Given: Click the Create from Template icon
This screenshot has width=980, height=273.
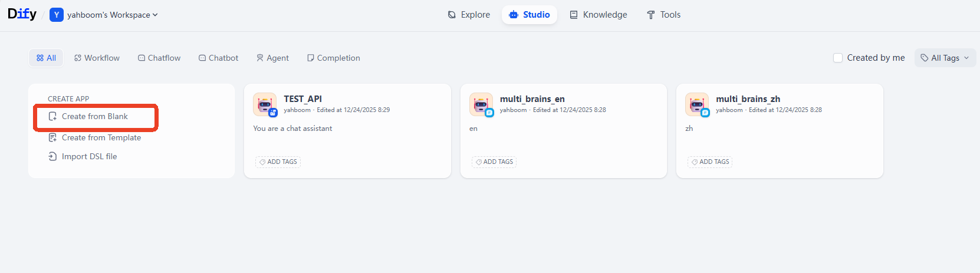Looking at the screenshot, I should click(x=52, y=137).
